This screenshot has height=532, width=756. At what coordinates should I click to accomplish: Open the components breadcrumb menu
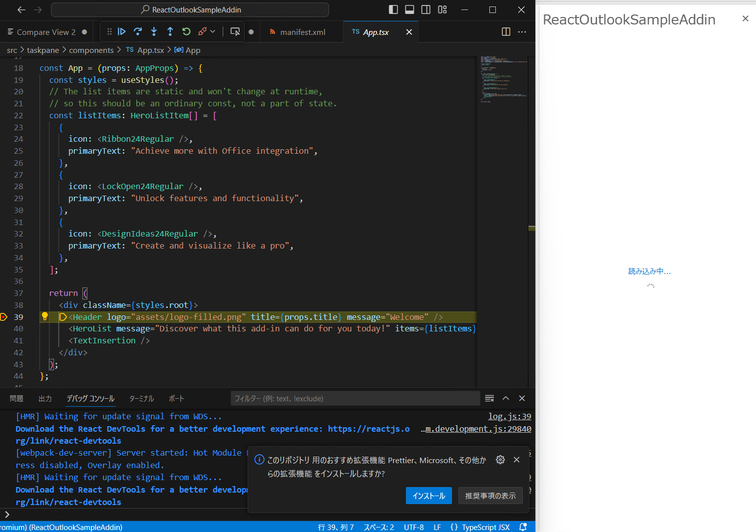pos(92,50)
